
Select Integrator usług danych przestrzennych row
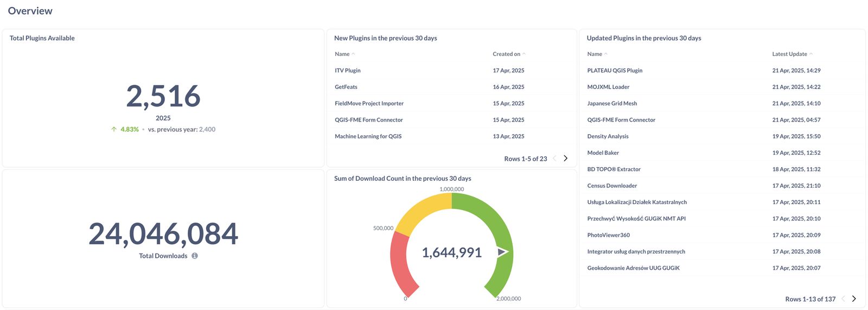coord(722,251)
